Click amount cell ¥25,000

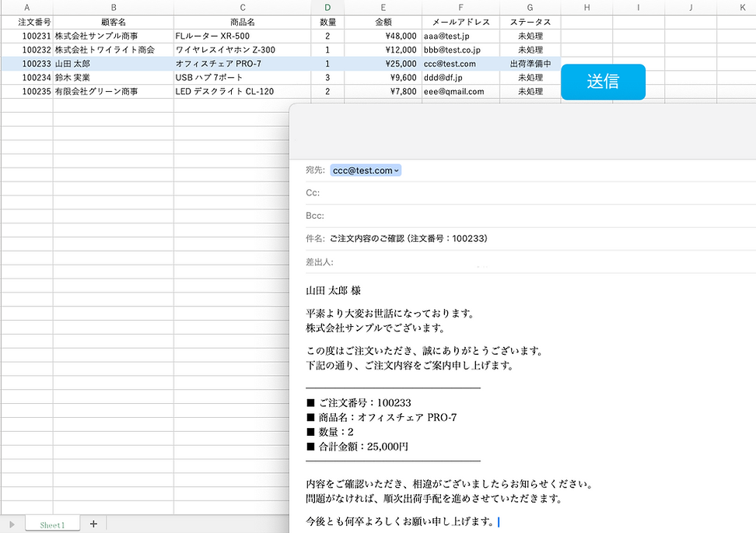[383, 64]
